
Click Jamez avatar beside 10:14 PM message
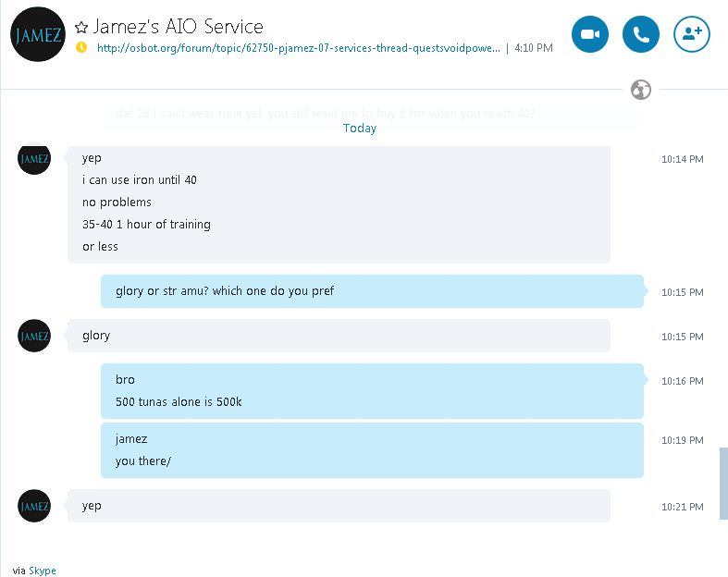34,159
